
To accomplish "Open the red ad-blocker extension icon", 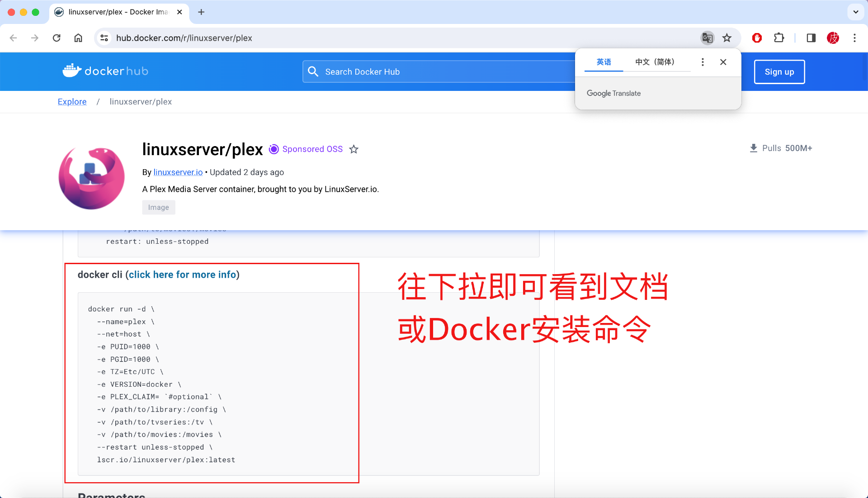I will pos(757,38).
